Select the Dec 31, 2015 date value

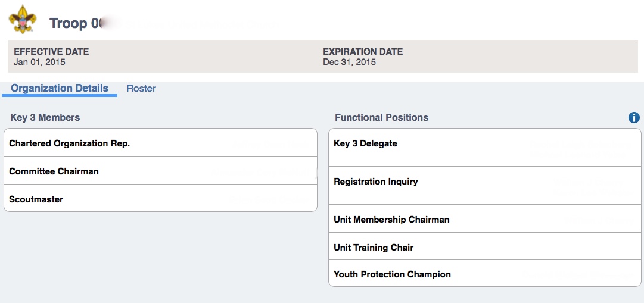(349, 62)
